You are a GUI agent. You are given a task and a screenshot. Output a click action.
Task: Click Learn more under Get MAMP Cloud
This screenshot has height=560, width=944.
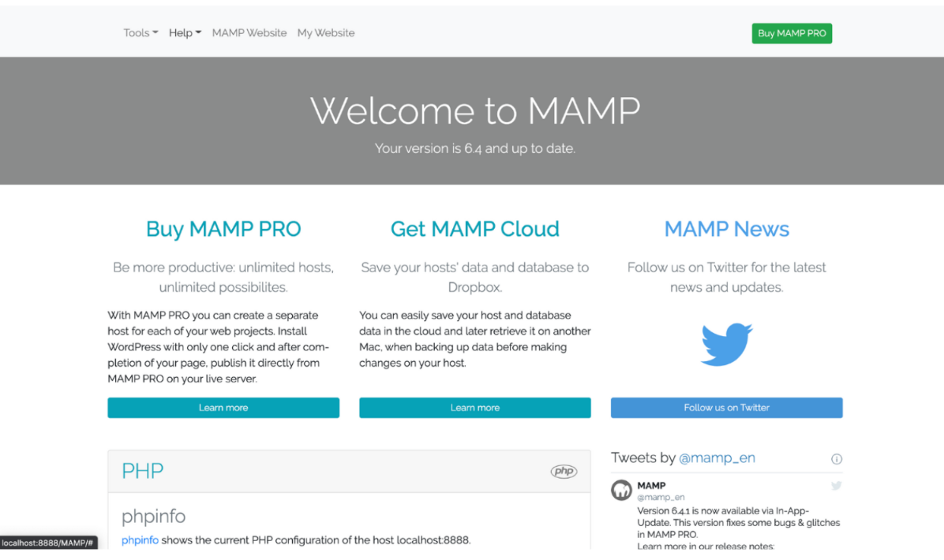click(475, 407)
